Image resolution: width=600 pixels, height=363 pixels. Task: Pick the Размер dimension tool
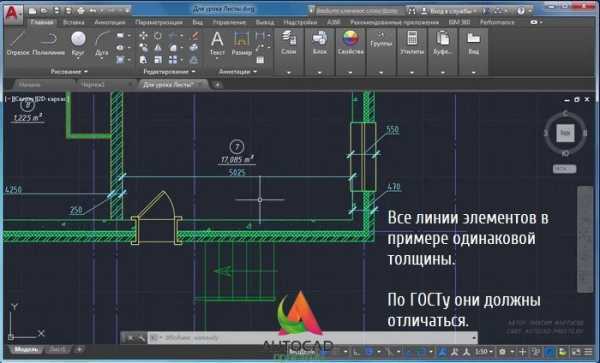click(241, 43)
